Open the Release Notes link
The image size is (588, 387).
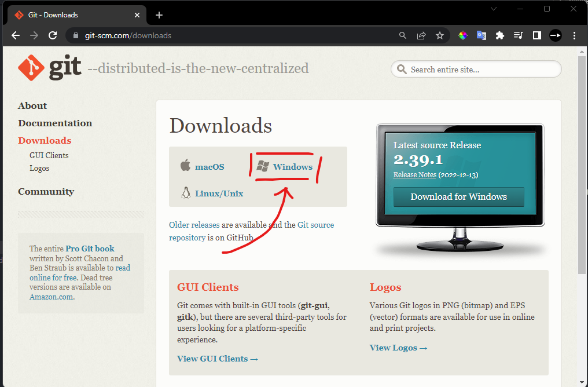(x=415, y=174)
